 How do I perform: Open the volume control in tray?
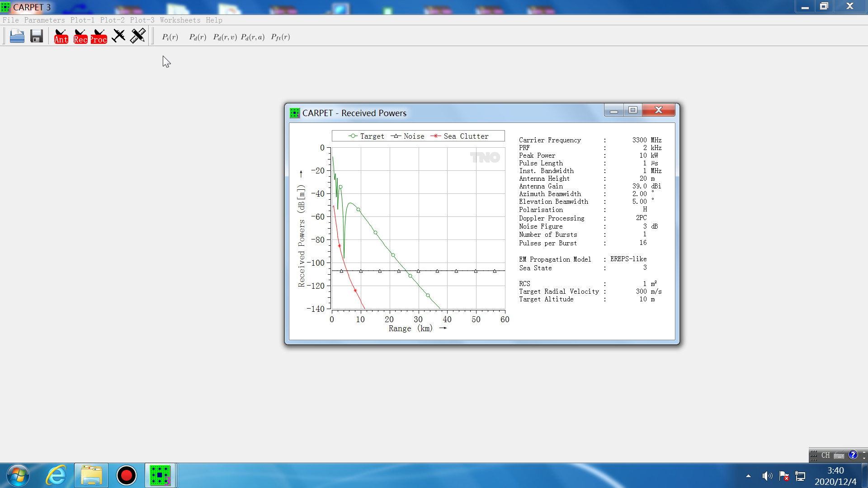tap(767, 476)
